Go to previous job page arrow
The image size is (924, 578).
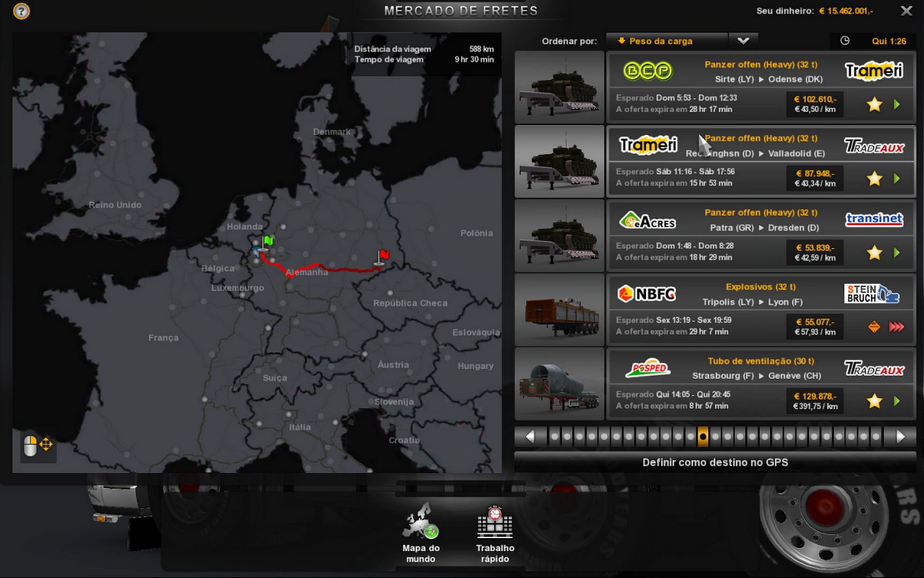tap(530, 437)
